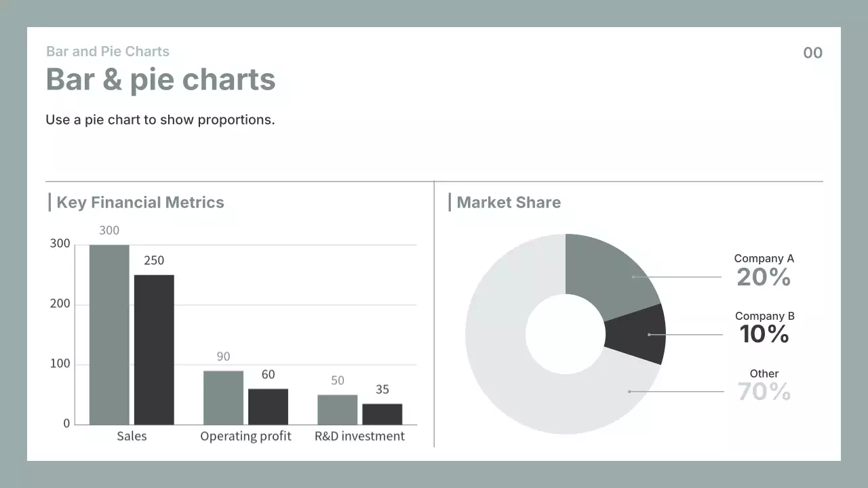Click the slide number '00'

812,53
